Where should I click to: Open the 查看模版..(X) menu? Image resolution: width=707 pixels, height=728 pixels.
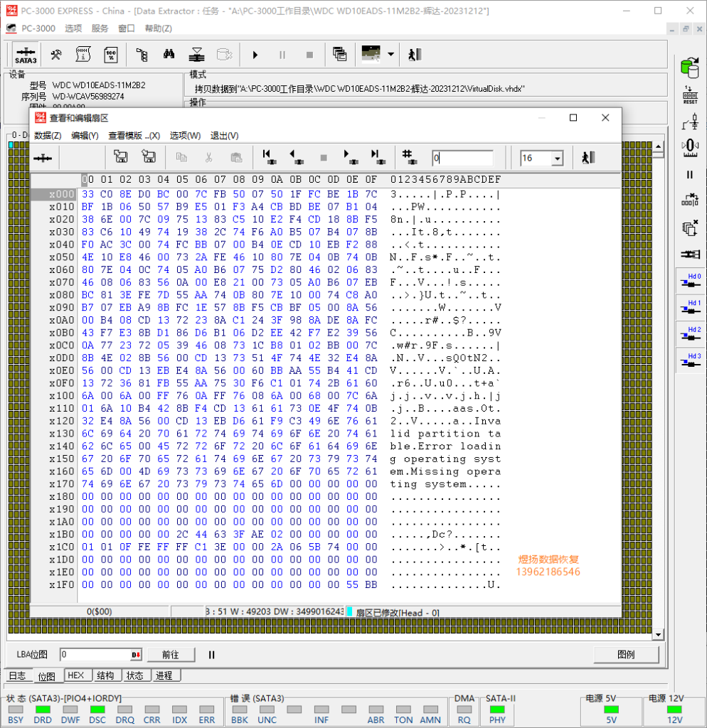[134, 136]
